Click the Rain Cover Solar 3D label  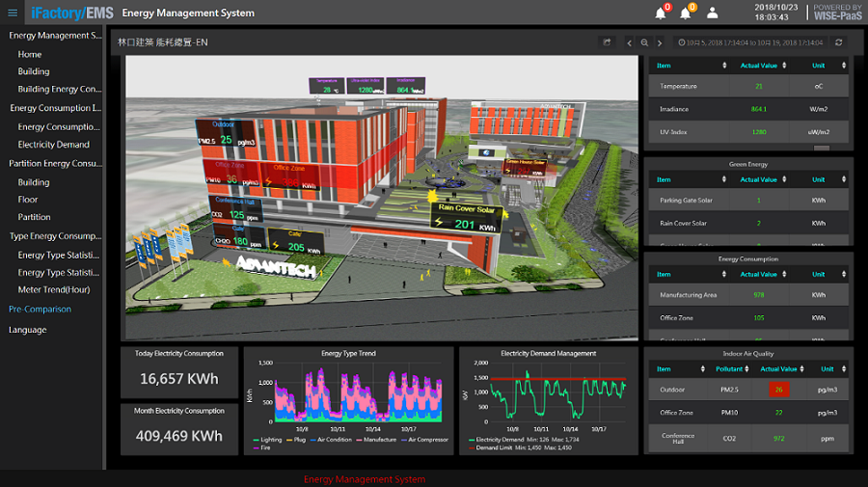[x=467, y=208]
